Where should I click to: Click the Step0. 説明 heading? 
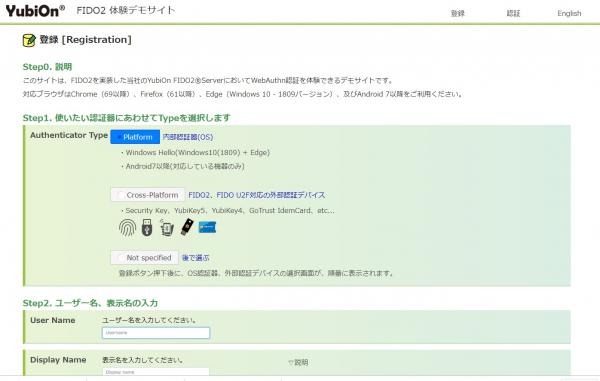coord(47,67)
